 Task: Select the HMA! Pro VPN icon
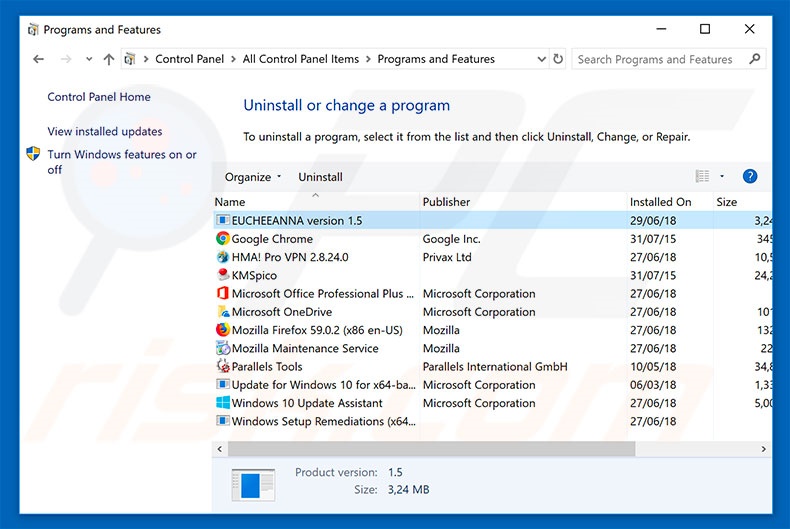click(223, 257)
